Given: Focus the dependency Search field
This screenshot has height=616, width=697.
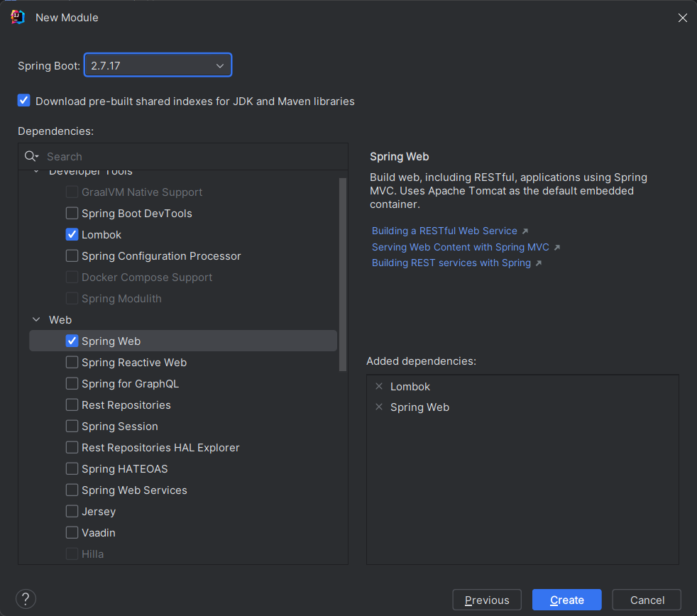Looking at the screenshot, I should [192, 157].
